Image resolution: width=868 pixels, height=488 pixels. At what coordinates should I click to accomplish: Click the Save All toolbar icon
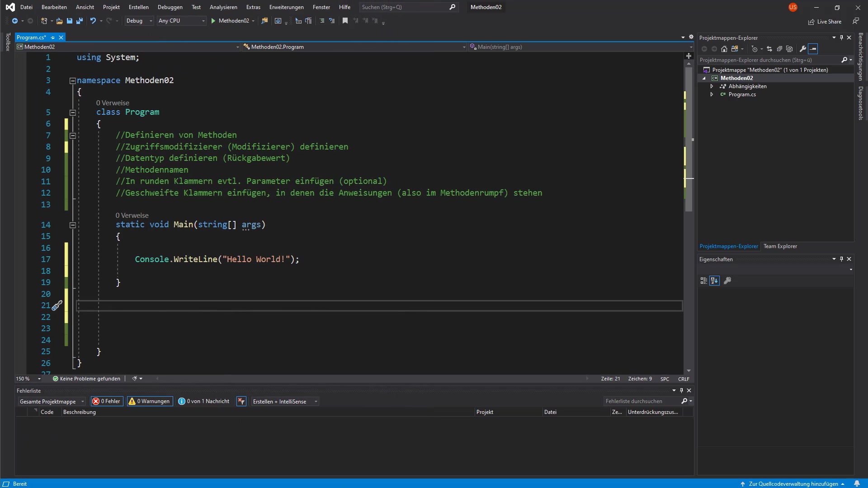coord(80,21)
